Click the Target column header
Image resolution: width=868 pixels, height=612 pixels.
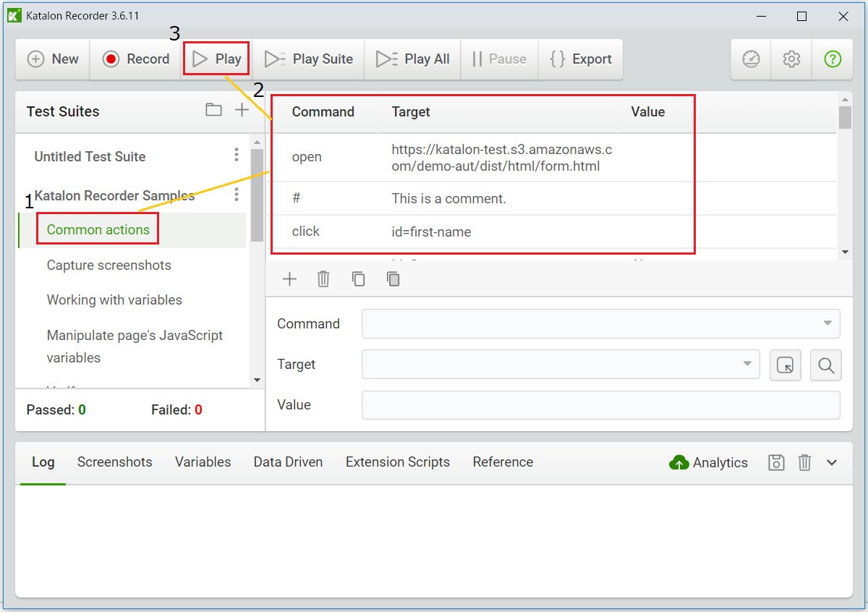pyautogui.click(x=411, y=112)
